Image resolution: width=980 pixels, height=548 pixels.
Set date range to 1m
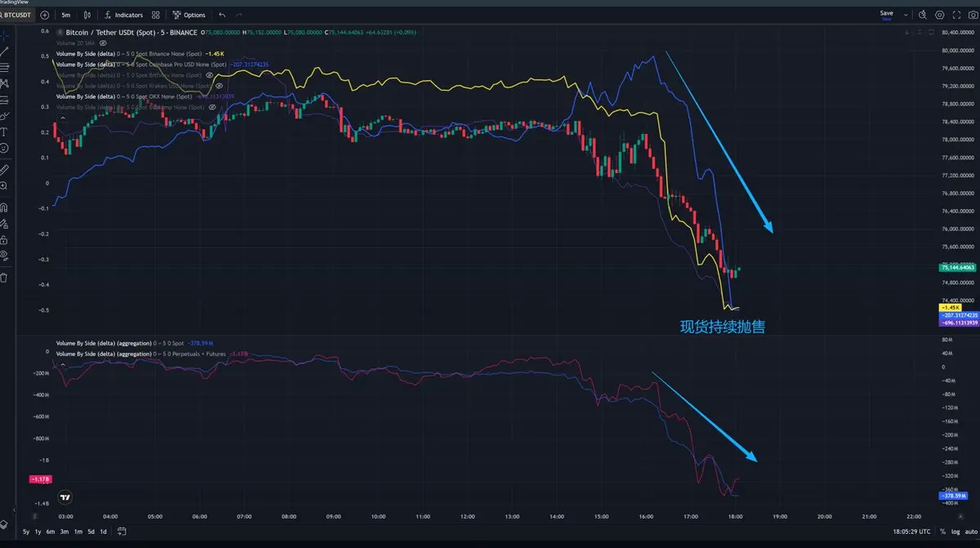point(78,532)
